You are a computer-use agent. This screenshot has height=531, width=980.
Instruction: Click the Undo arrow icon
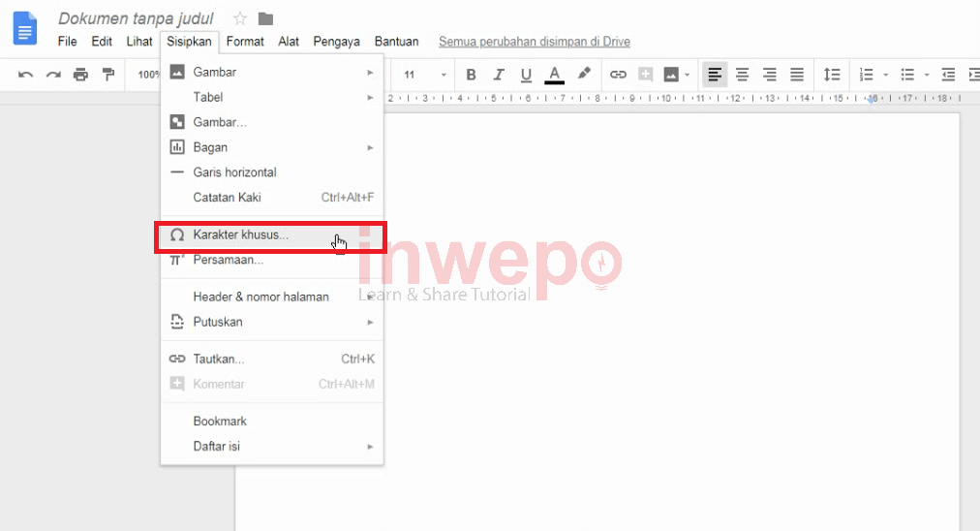tap(25, 75)
